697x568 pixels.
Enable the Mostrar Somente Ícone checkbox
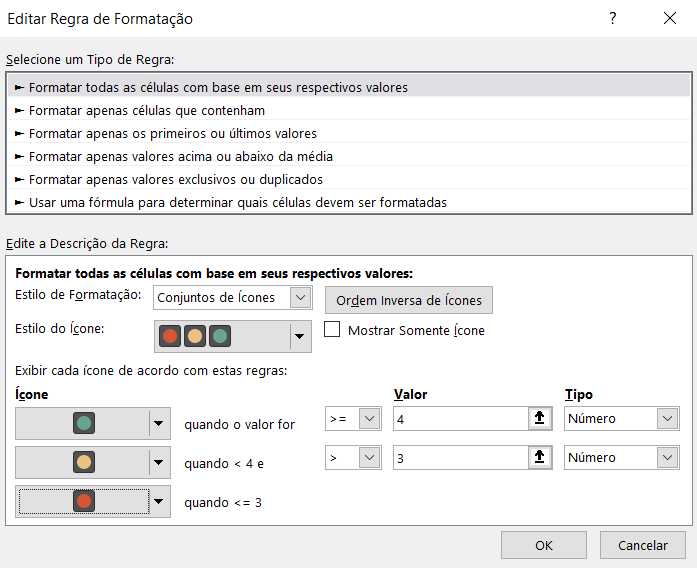click(x=332, y=329)
